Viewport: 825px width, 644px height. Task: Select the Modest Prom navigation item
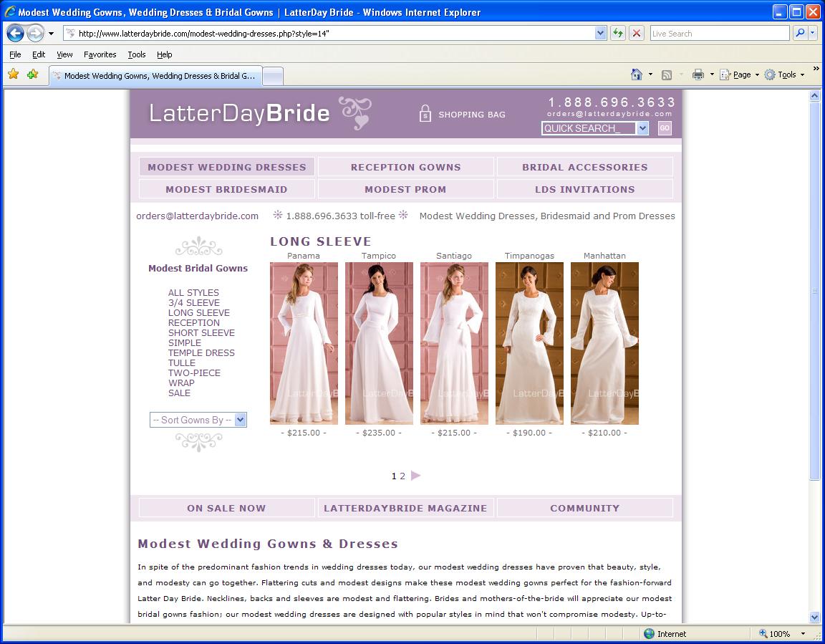405,189
